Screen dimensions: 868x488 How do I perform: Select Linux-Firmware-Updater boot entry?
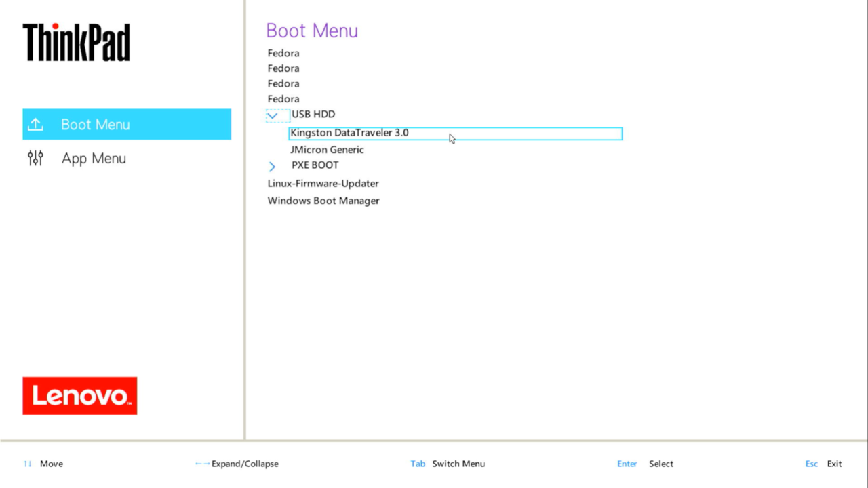point(323,184)
